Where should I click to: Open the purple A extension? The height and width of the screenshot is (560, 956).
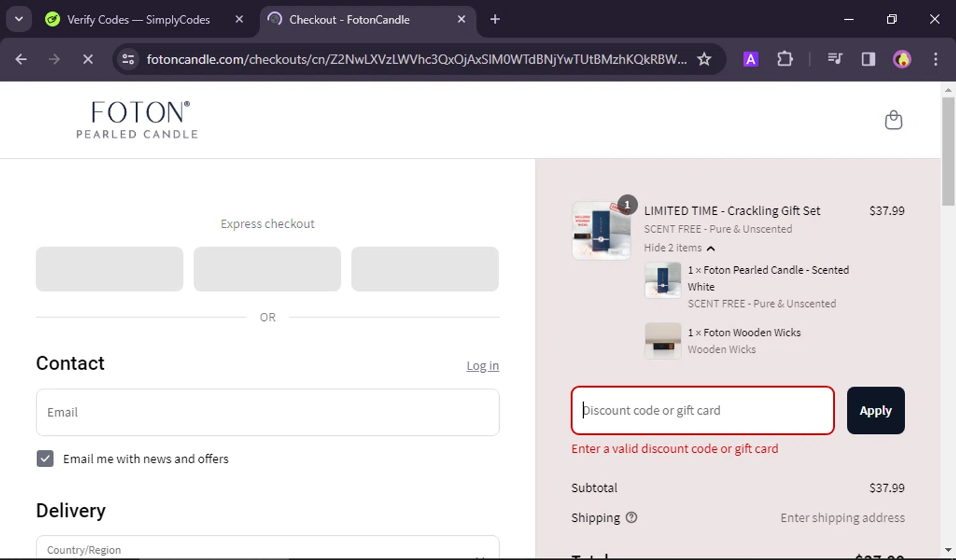pos(751,59)
